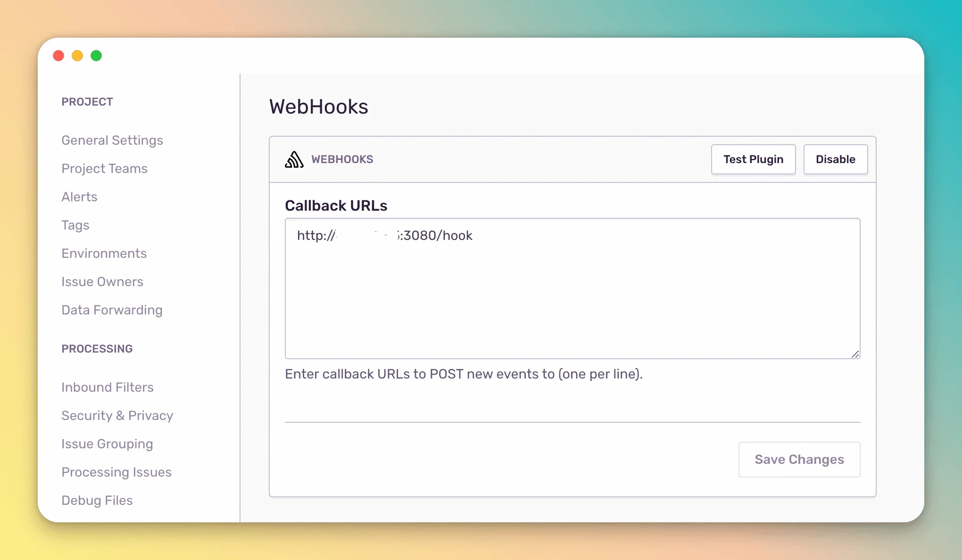Navigate to Processing Issues section
Viewport: 962px width, 560px height.
116,472
